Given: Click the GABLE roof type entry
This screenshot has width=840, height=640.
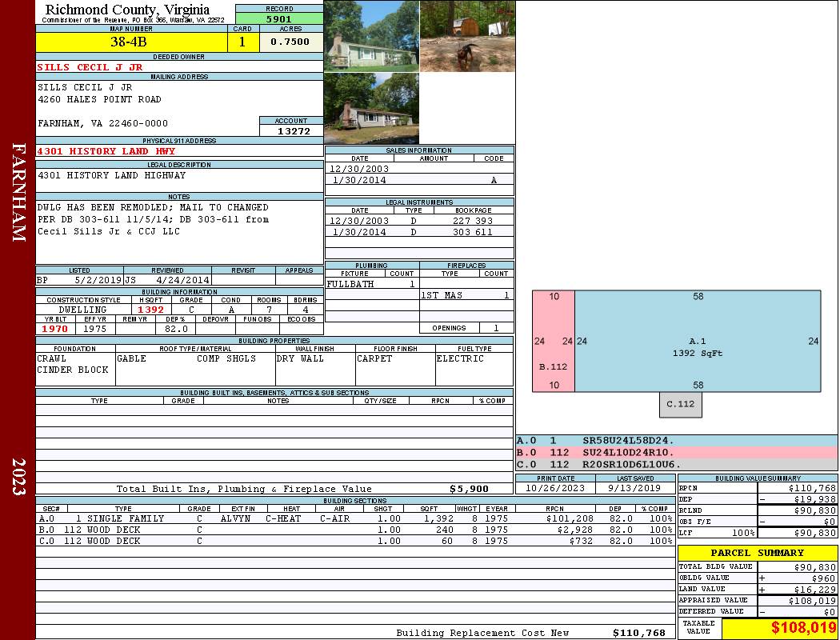Looking at the screenshot, I should [x=131, y=358].
